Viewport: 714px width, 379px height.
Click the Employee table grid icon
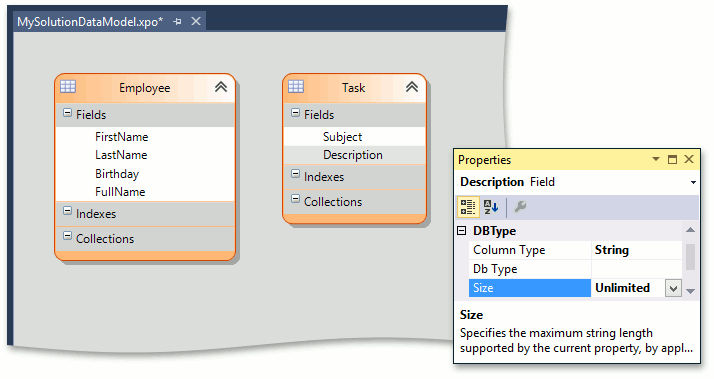pos(68,86)
